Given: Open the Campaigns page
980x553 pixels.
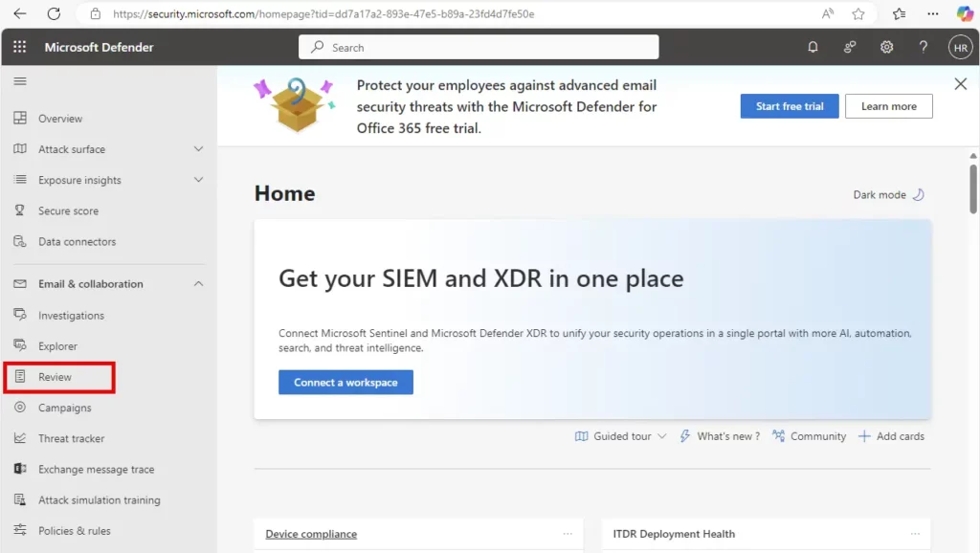Looking at the screenshot, I should (64, 408).
